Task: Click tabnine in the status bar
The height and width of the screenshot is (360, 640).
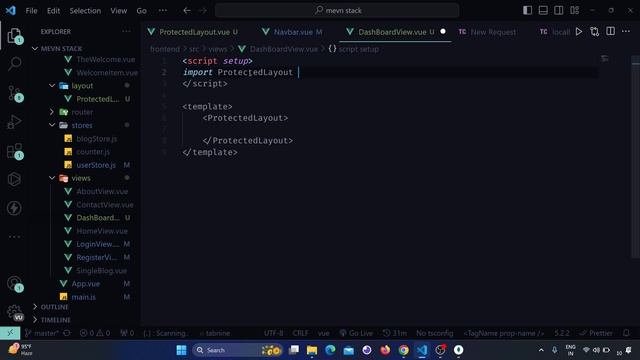Action: click(215, 333)
